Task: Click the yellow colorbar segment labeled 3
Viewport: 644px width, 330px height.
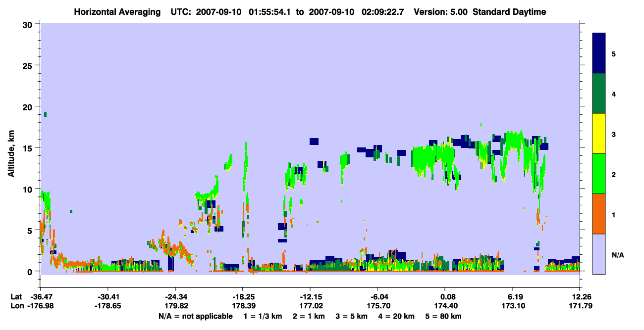Action: [599, 134]
